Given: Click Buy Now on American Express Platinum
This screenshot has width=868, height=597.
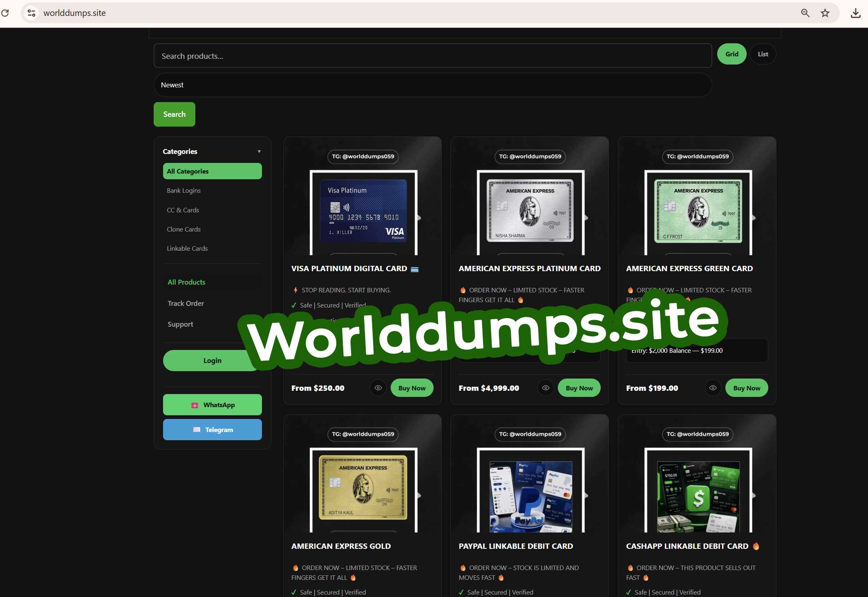Looking at the screenshot, I should pos(579,388).
